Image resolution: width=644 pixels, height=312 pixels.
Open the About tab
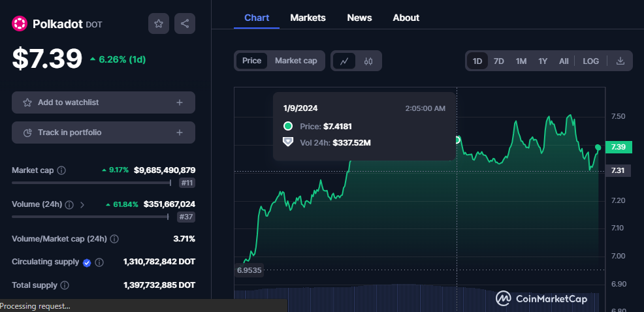(406, 18)
